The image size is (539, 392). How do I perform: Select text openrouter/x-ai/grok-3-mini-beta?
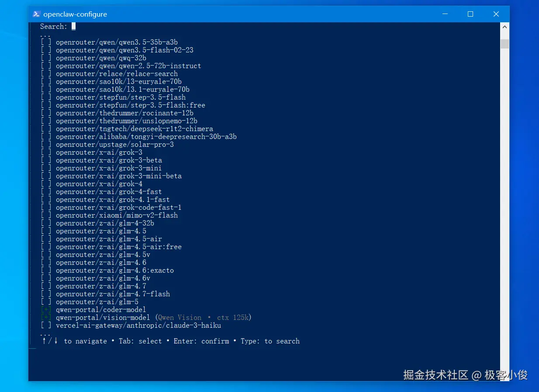click(x=119, y=176)
